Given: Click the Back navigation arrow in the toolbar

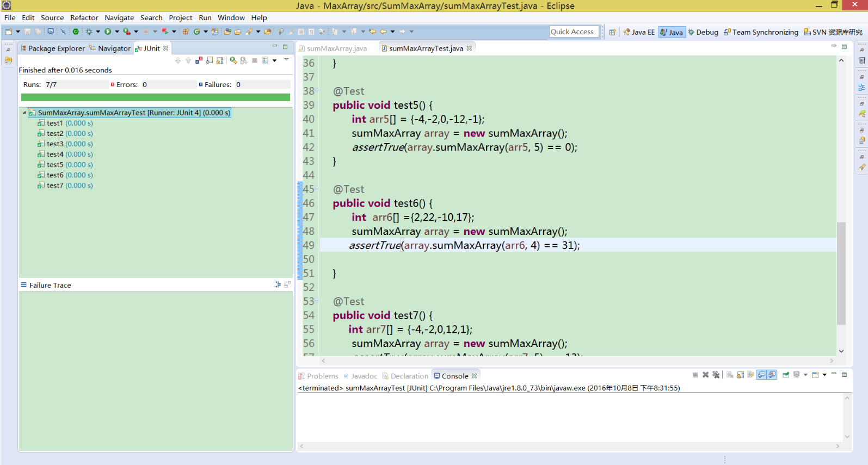Looking at the screenshot, I should point(383,32).
